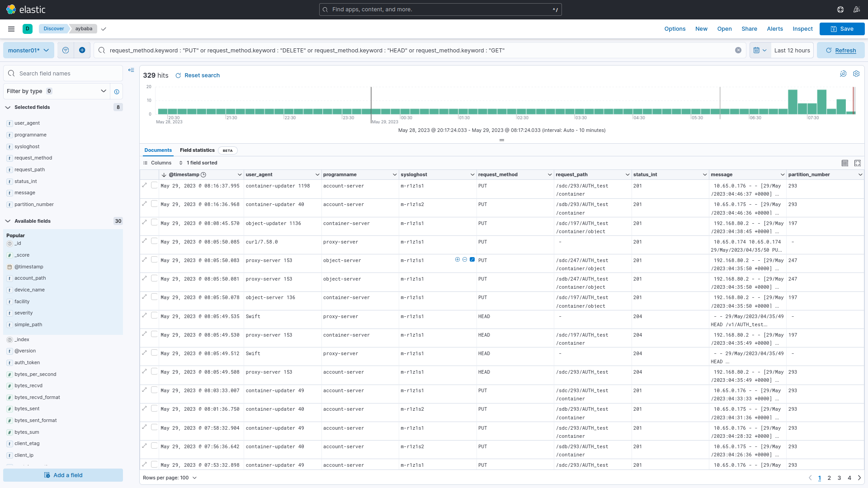Collapse the field sidebar arrow icon

(x=131, y=70)
